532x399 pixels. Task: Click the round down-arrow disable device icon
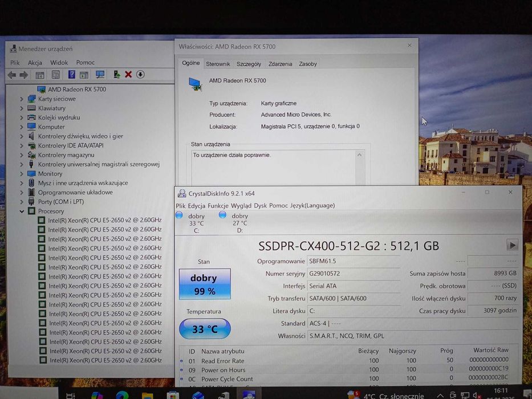pyautogui.click(x=140, y=74)
